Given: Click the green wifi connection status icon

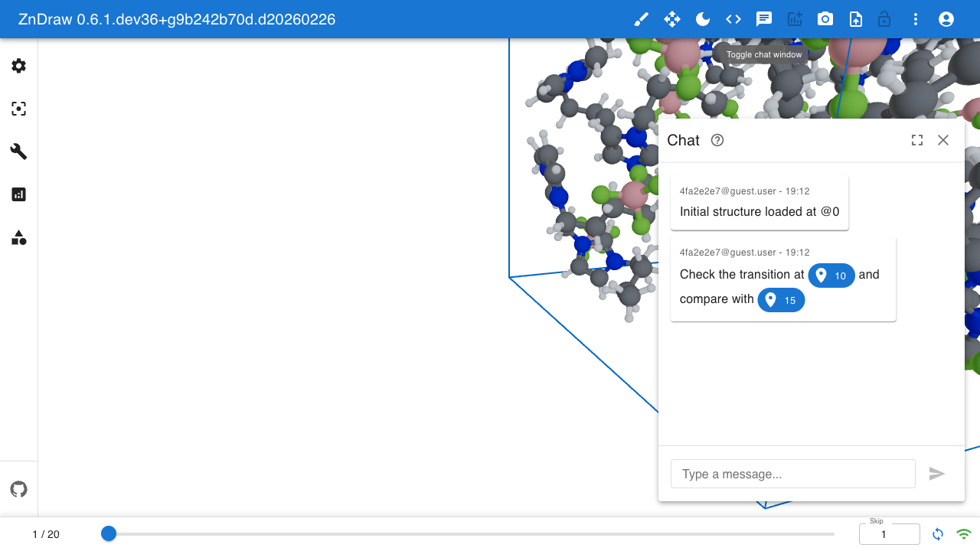Looking at the screenshot, I should (x=964, y=534).
